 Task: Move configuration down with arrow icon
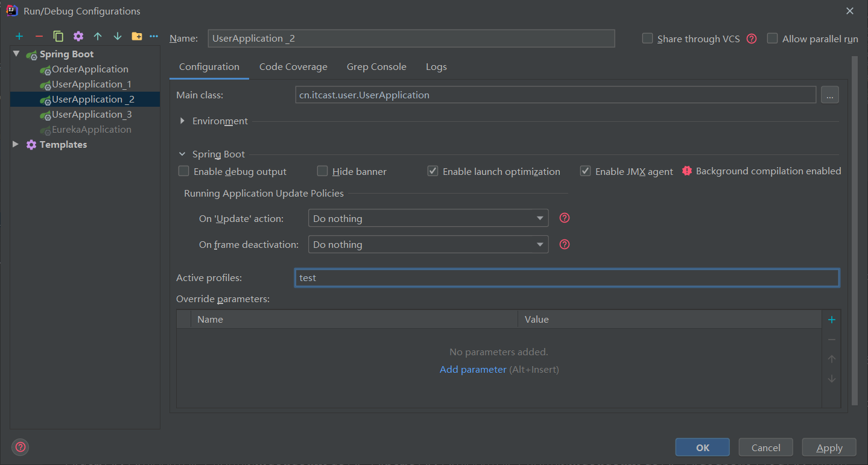[118, 36]
